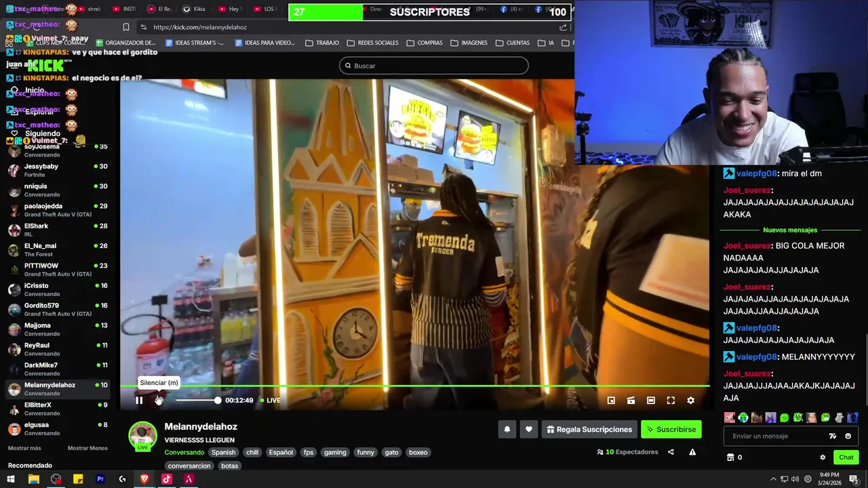Open PITTIWOW channel in sidebar
The height and width of the screenshot is (488, 868).
(58, 270)
